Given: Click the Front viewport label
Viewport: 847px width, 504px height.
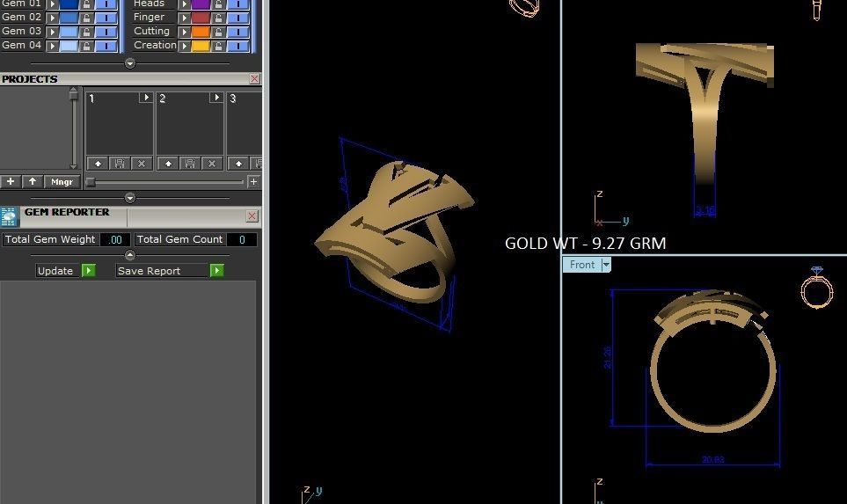Looking at the screenshot, I should tap(581, 265).
